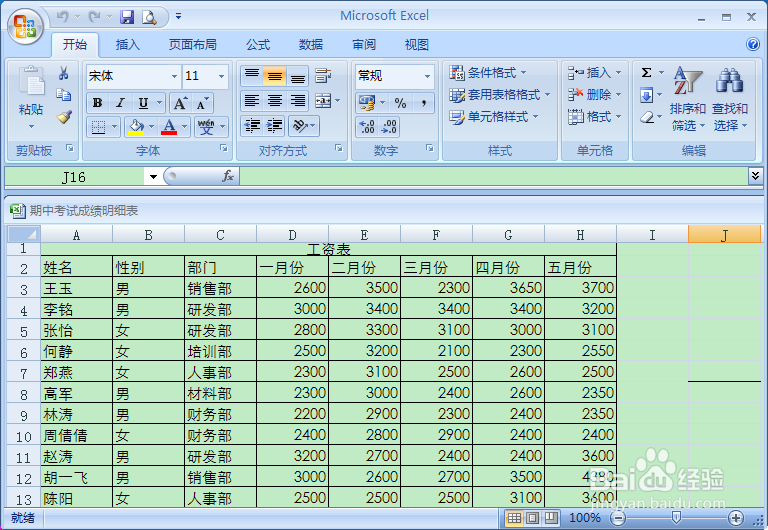
Task: Open print preview from quick access toolbar
Action: coord(149,17)
